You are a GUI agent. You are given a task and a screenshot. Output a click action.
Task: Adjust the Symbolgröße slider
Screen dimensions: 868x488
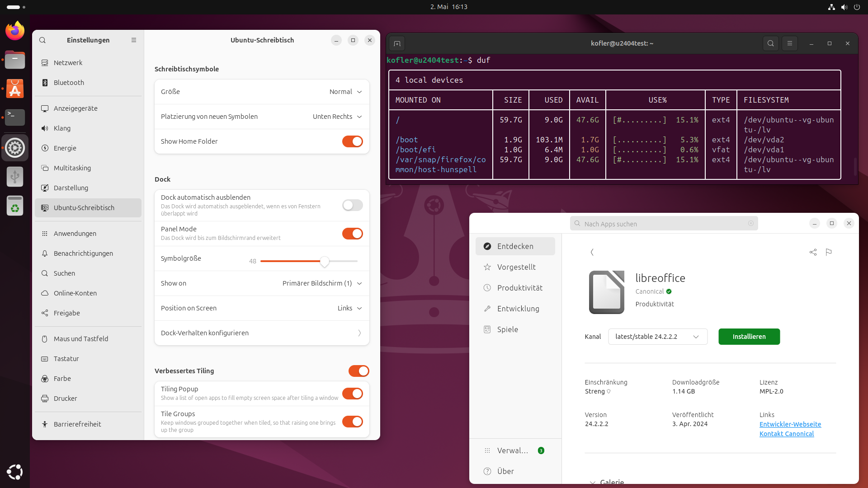(x=325, y=261)
